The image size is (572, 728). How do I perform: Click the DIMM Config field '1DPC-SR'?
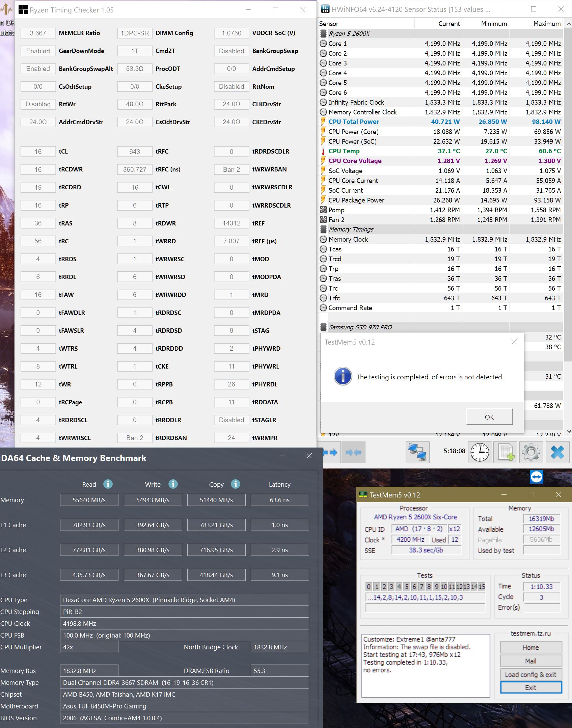[x=135, y=33]
